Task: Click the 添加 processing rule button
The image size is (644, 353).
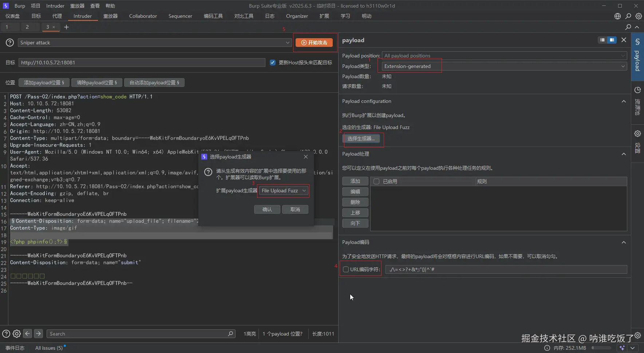Action: click(355, 181)
